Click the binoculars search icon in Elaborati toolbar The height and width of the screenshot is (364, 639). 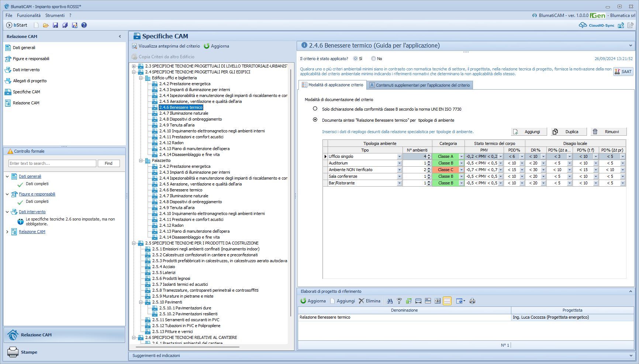[x=390, y=301]
